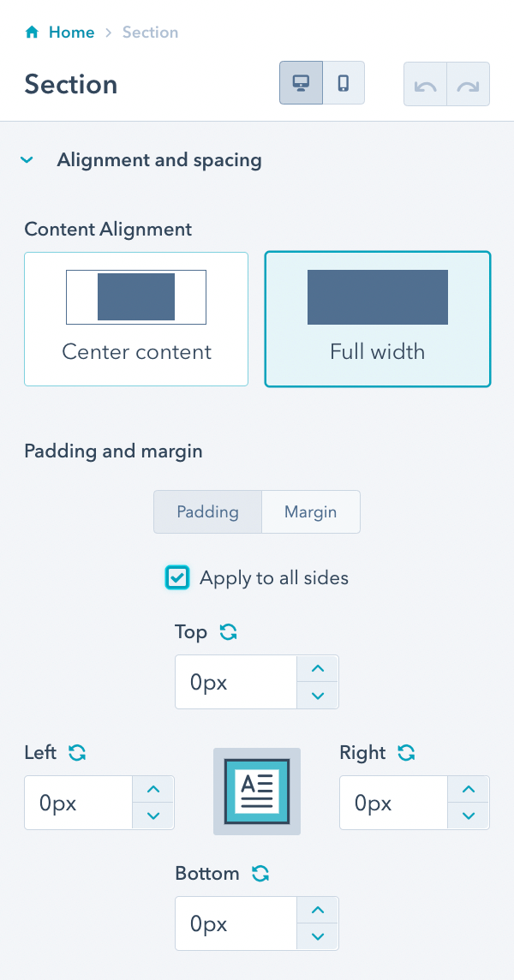Switch to mobile preview mode
Viewport: 514px width, 980px height.
(x=344, y=83)
